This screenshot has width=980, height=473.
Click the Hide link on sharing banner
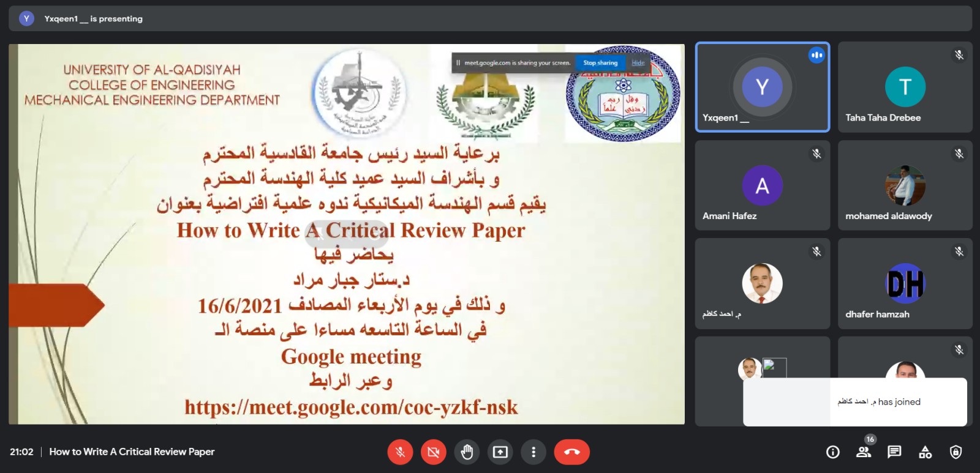coord(638,63)
